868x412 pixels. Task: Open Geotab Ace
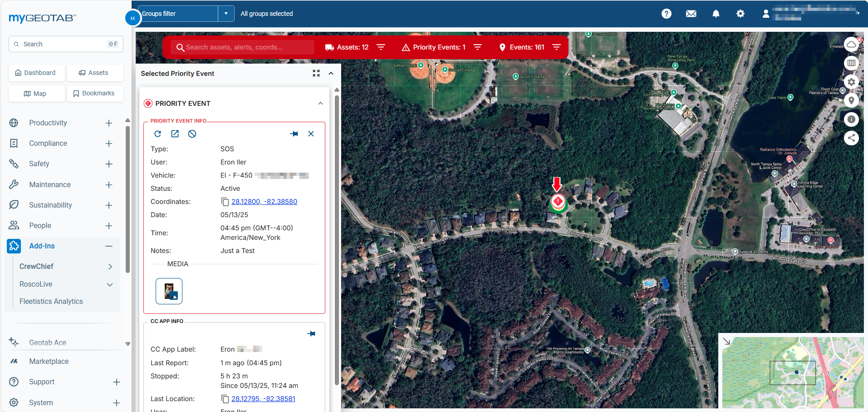tap(48, 343)
